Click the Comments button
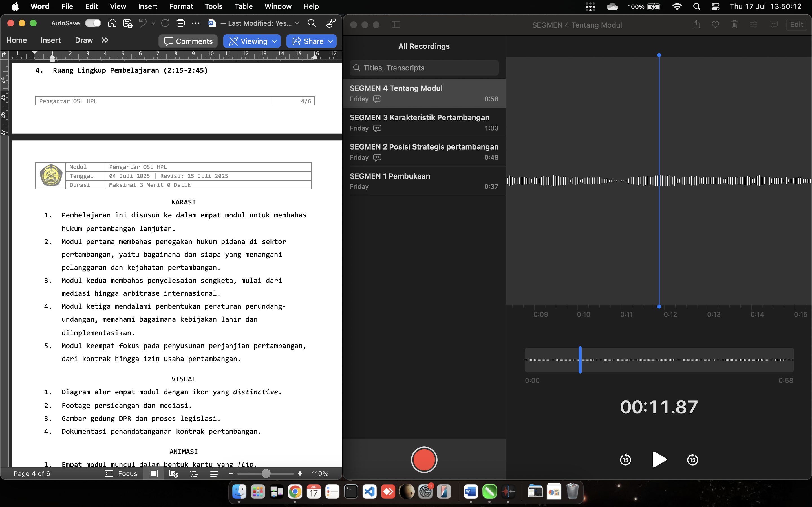This screenshot has height=507, width=812. pos(188,41)
